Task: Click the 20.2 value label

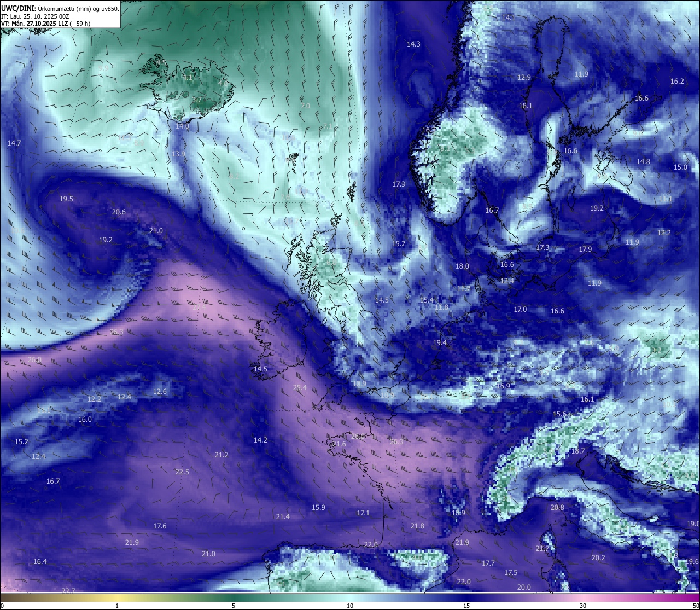Action: (598, 558)
